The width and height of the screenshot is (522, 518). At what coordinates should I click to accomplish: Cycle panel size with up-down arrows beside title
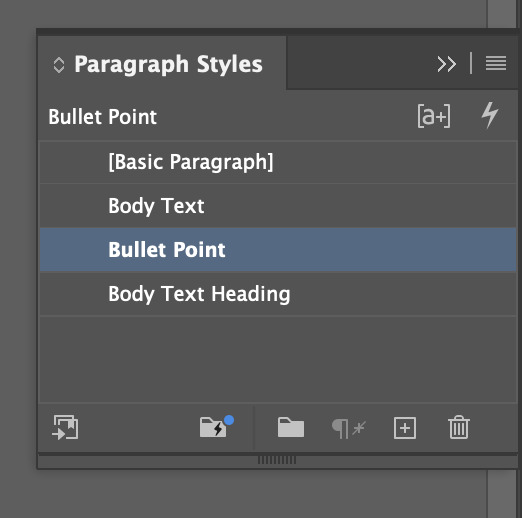pyautogui.click(x=59, y=65)
